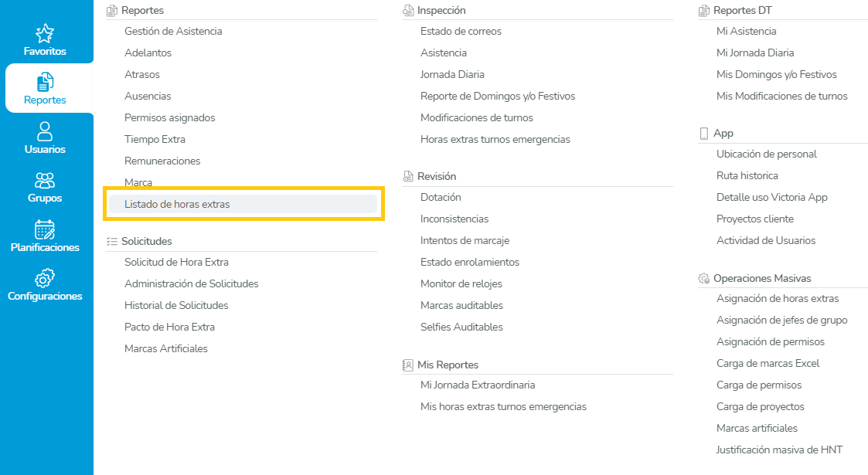Open the Planificaciones calendar icon
This screenshot has height=475, width=868.
coord(45,230)
